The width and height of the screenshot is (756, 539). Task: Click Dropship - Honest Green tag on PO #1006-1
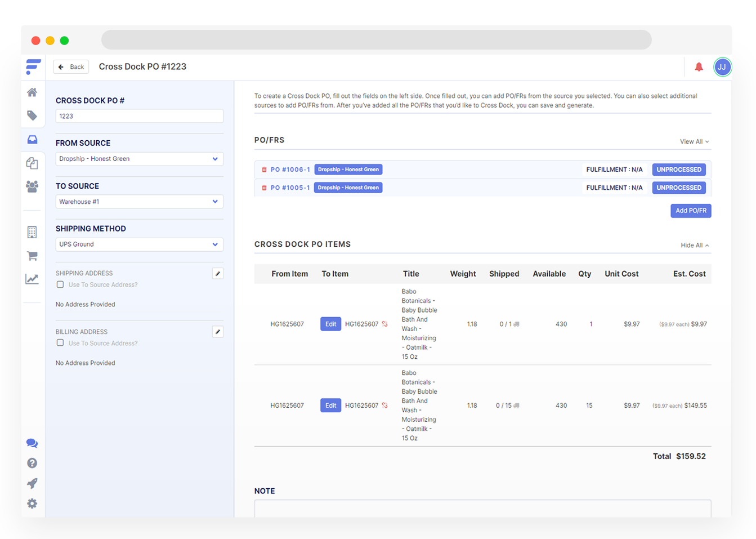pos(348,170)
